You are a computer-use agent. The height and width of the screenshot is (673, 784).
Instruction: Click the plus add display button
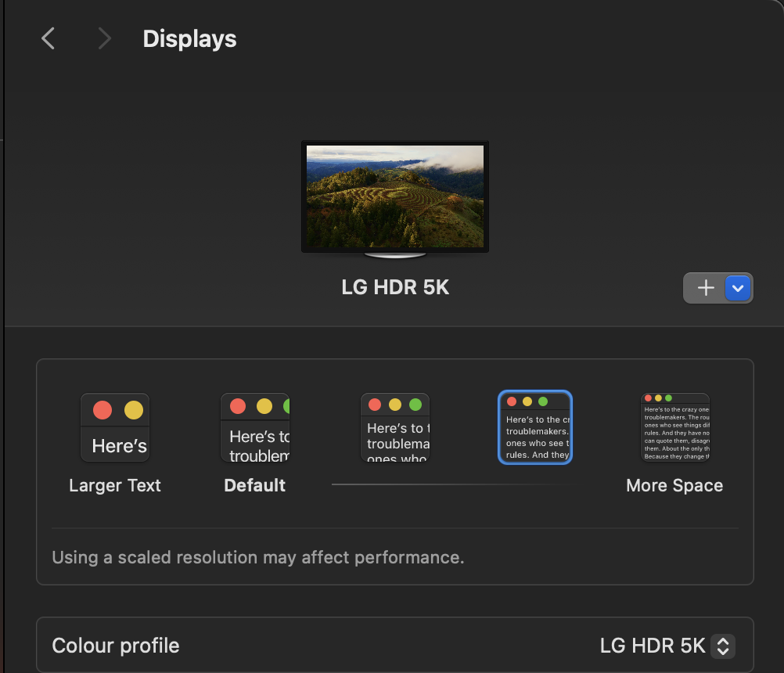pos(706,288)
